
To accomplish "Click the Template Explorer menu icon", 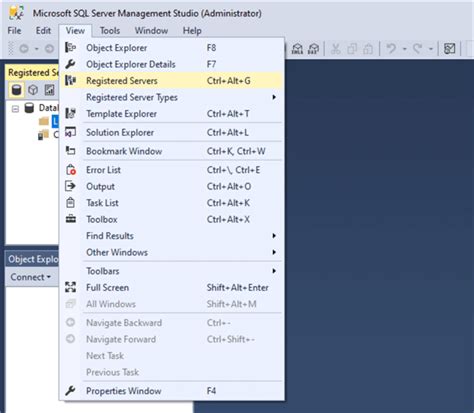I will pos(70,113).
